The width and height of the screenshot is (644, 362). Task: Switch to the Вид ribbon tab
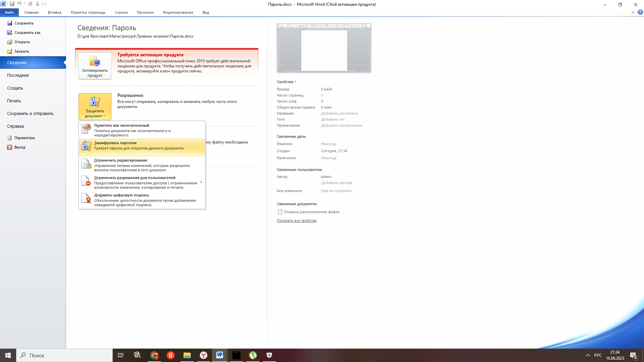click(x=206, y=12)
